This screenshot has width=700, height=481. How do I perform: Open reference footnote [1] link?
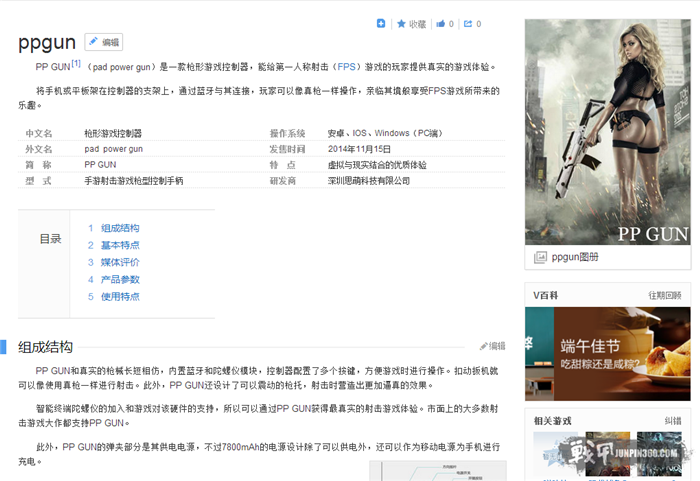pos(75,65)
